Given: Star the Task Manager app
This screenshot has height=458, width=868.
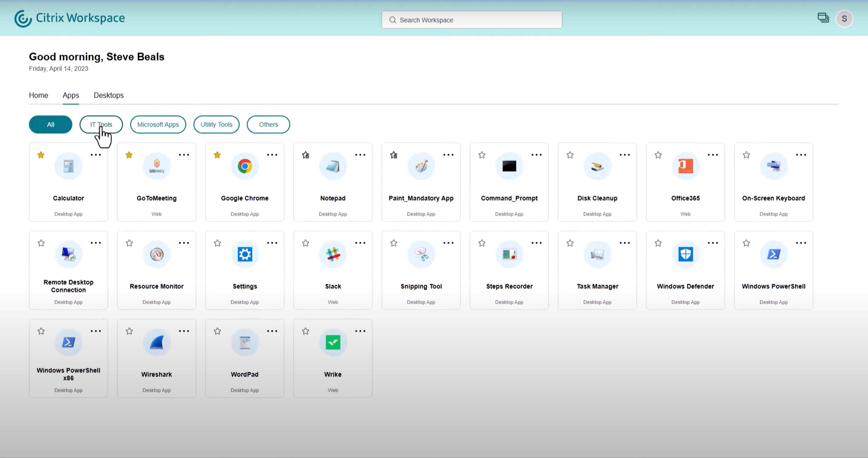Looking at the screenshot, I should [570, 243].
